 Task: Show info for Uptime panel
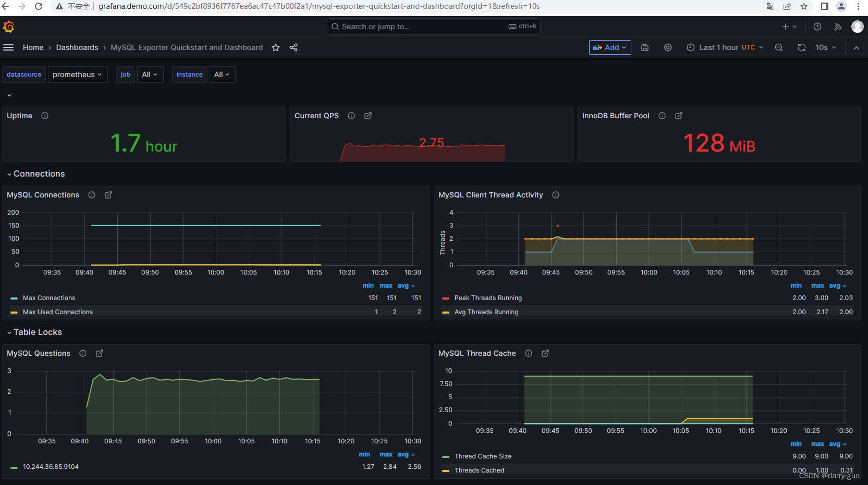(45, 116)
